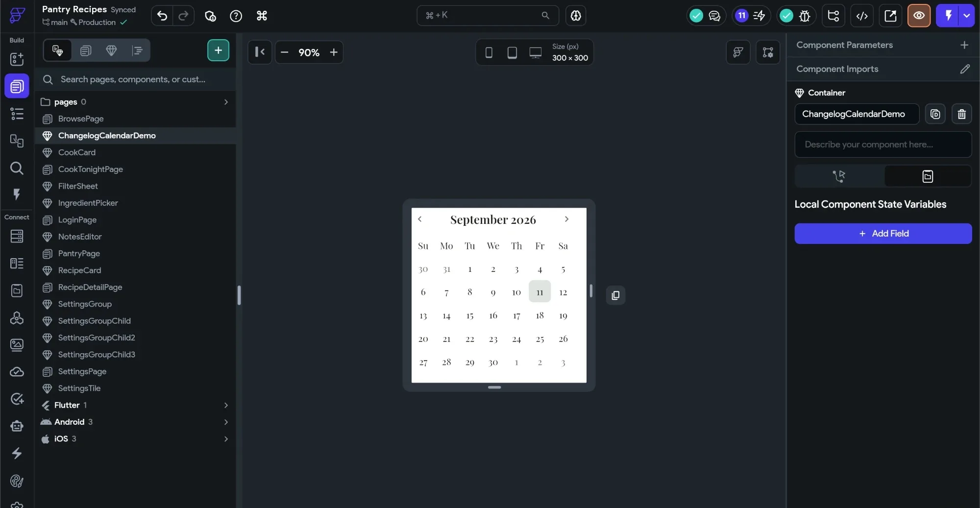Click the canvas right resize handle
This screenshot has width=980, height=508.
click(591, 291)
